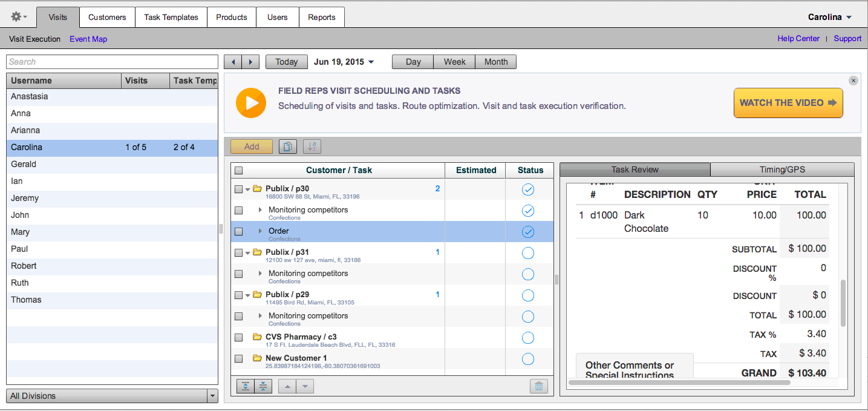This screenshot has height=411, width=868.
Task: Open the settings gear menu
Action: pos(19,17)
